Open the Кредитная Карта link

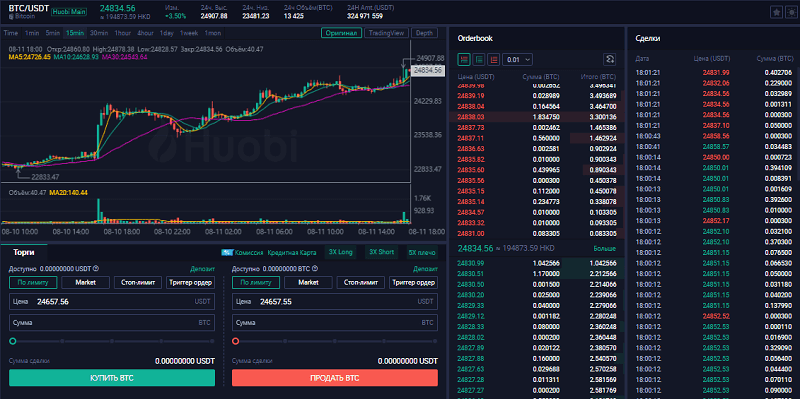pos(292,253)
